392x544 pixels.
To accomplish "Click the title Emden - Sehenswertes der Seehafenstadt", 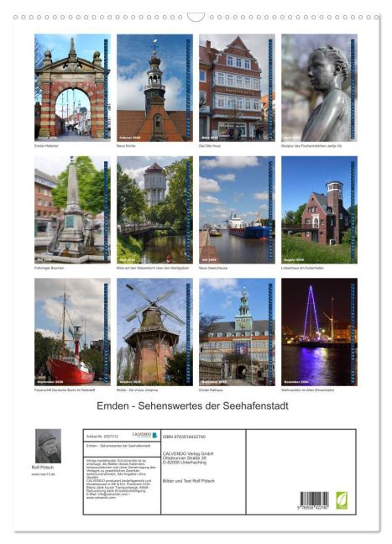I will [192, 405].
